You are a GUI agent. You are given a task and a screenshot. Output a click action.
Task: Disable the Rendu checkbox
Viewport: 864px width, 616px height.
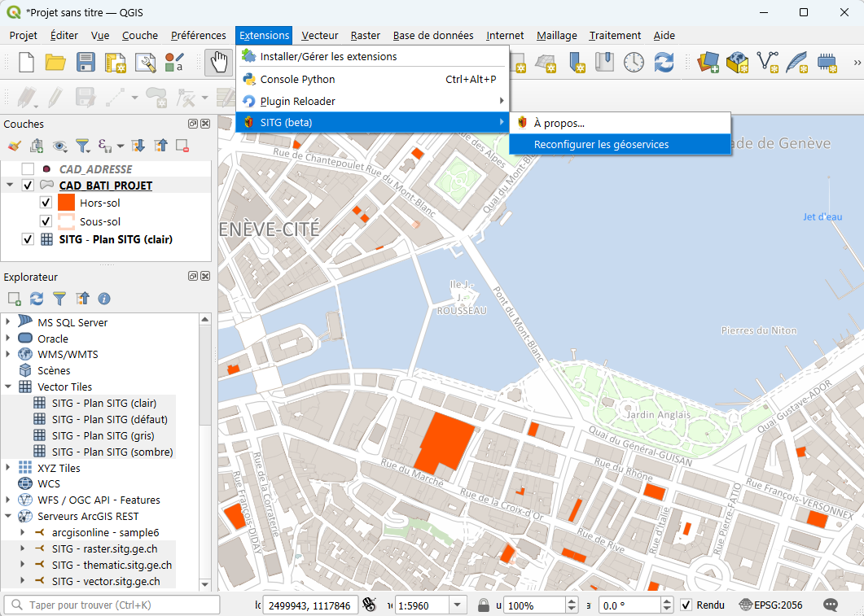(x=686, y=605)
